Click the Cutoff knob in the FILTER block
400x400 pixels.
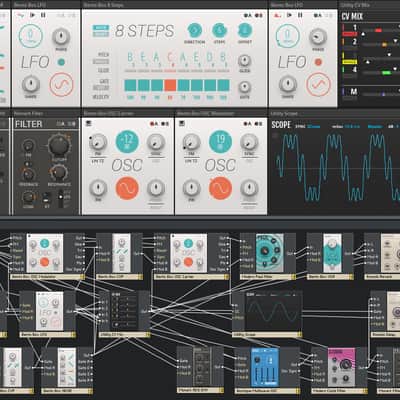click(x=59, y=145)
